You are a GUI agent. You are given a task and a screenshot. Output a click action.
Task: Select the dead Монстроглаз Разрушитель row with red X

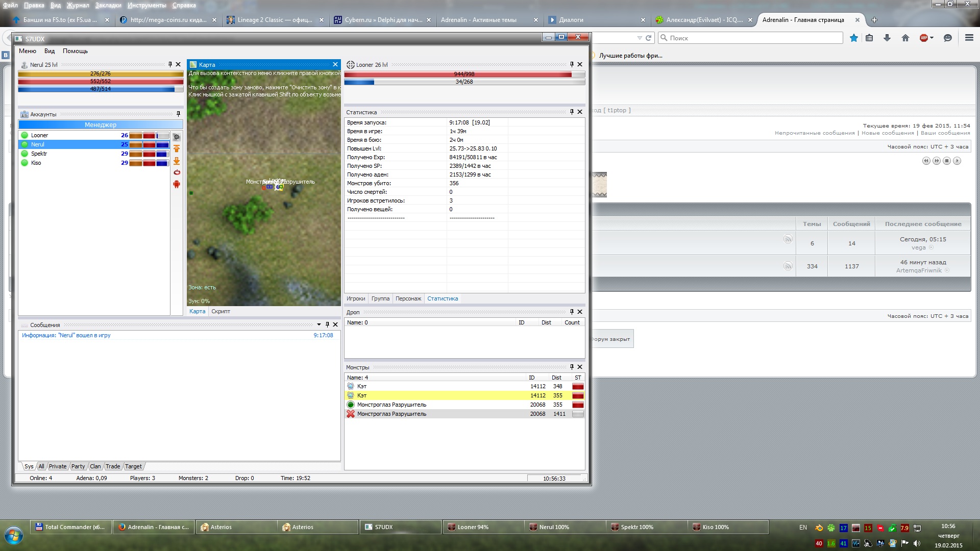464,414
